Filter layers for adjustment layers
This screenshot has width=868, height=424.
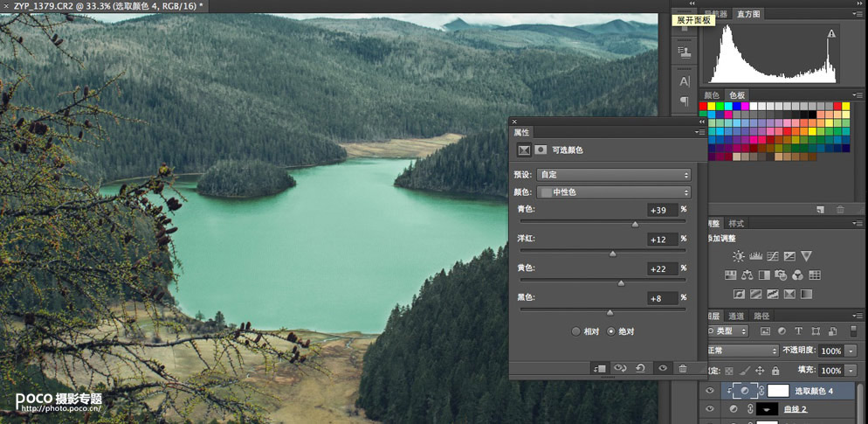coord(782,330)
